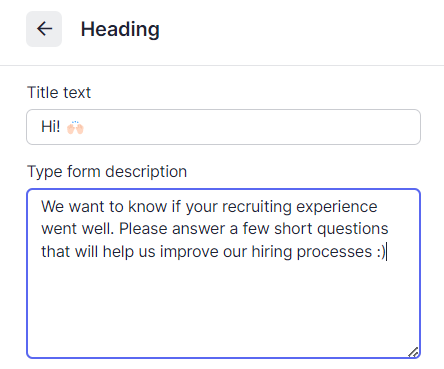Click the "Title text" label
The height and width of the screenshot is (369, 444).
coord(59,92)
